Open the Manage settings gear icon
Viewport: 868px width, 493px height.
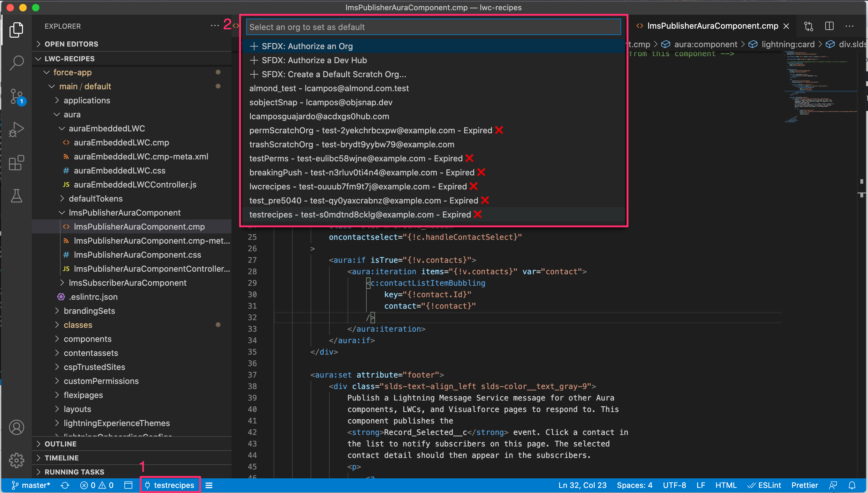pyautogui.click(x=16, y=460)
